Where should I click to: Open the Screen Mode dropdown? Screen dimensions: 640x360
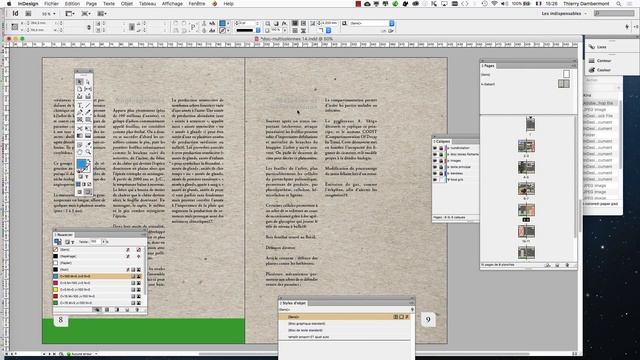click(86, 13)
